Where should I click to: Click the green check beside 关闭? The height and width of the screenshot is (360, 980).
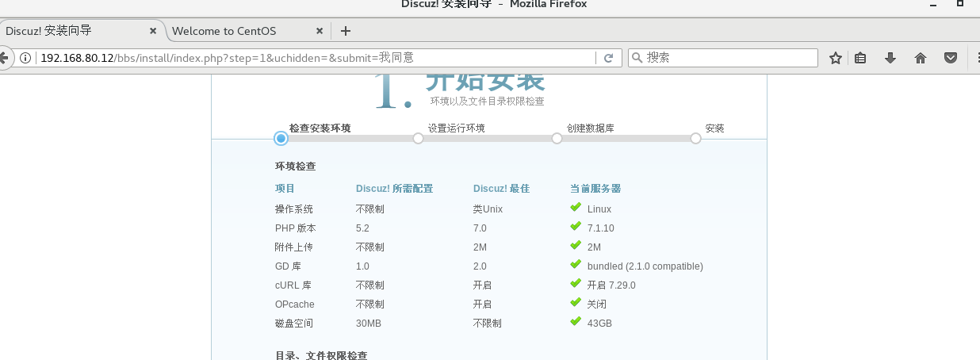(576, 303)
